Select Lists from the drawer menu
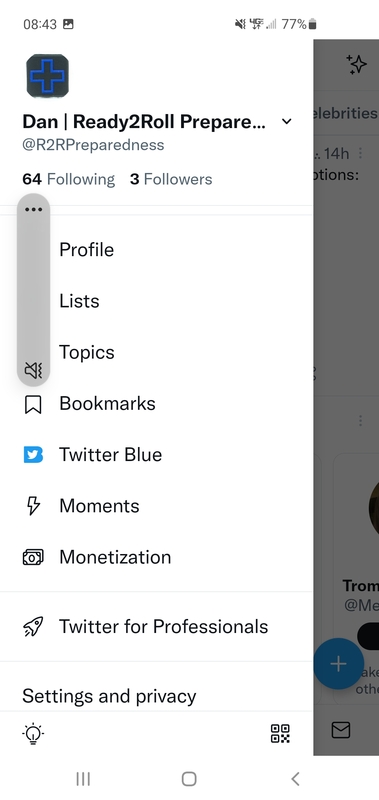 [x=79, y=301]
